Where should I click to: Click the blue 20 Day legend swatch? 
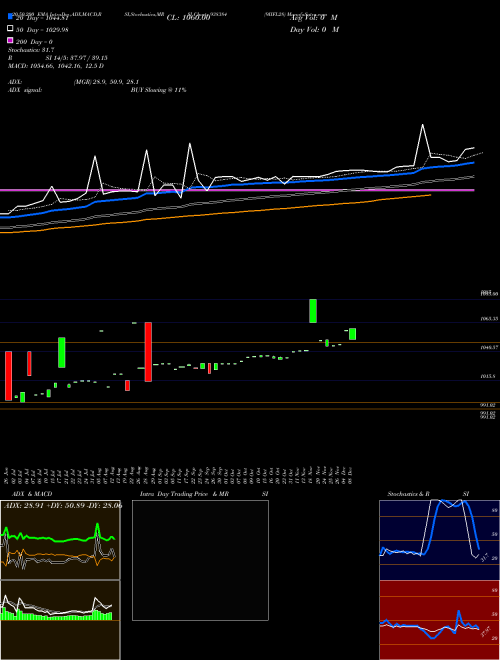(11, 17)
